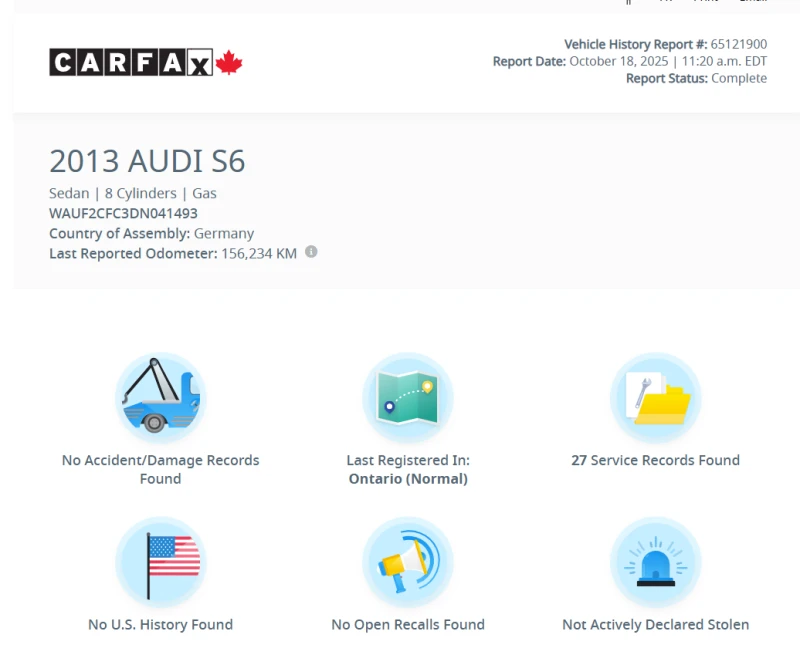The height and width of the screenshot is (665, 800).
Task: Click the info icon beside odometer reading
Action: 311,252
